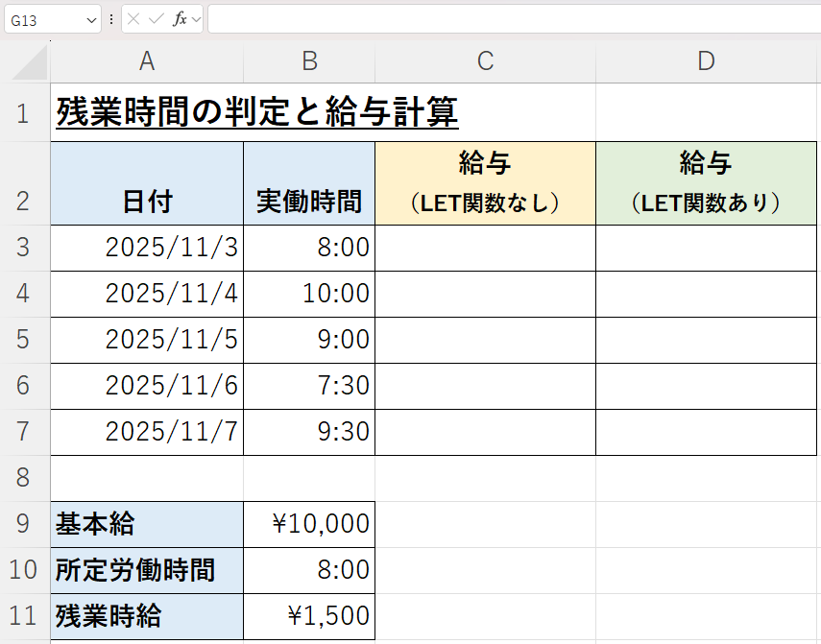Select column A header

coord(147,61)
